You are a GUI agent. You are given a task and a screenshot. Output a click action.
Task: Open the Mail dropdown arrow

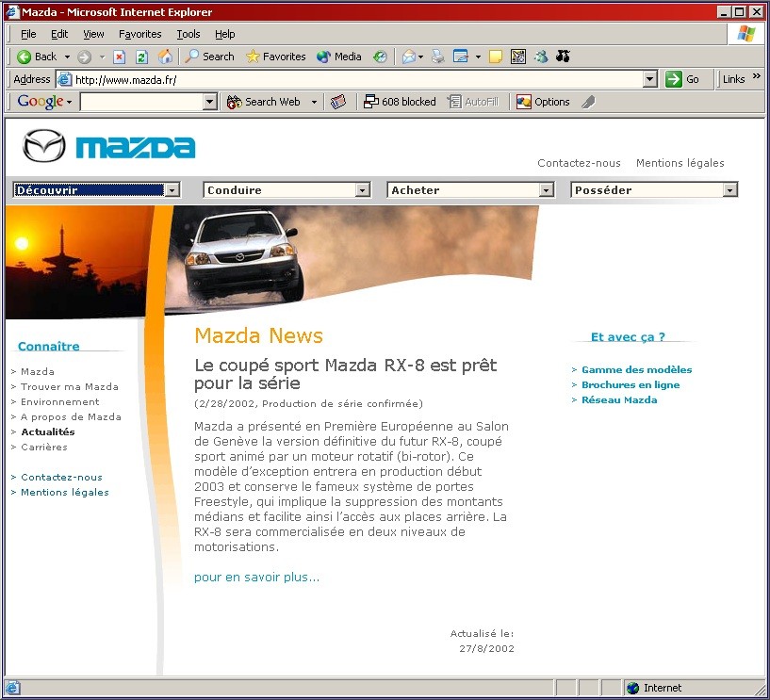pyautogui.click(x=421, y=57)
